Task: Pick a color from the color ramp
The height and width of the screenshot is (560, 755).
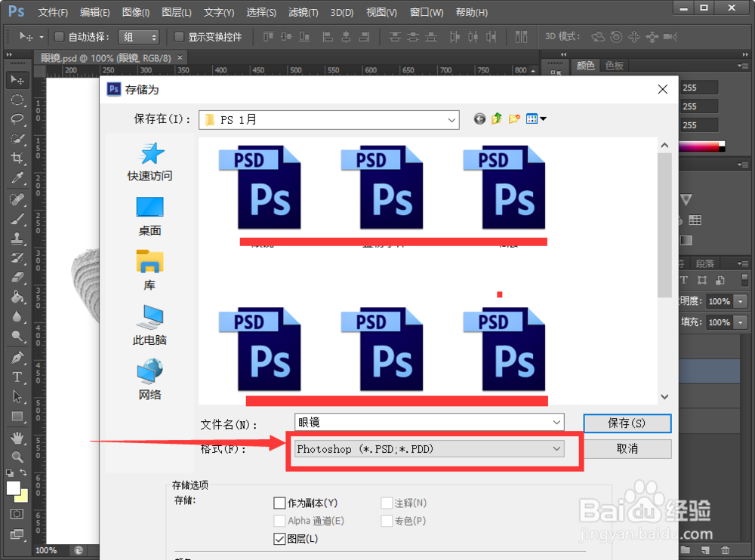Action: point(701,147)
